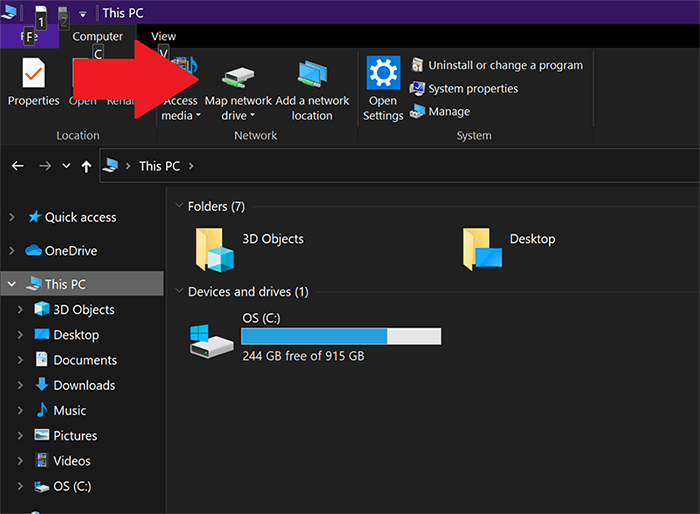
Task: Go up one level with up arrow
Action: [x=87, y=166]
